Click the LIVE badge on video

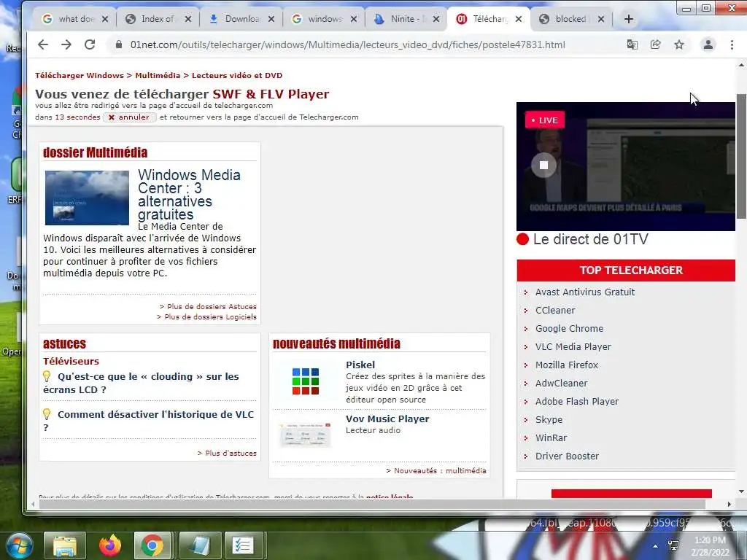pyautogui.click(x=544, y=120)
